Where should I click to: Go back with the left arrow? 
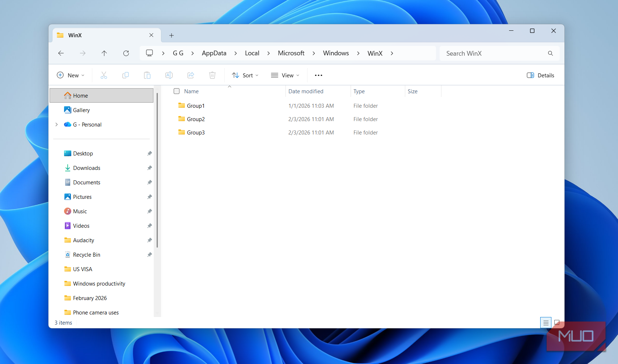(61, 53)
